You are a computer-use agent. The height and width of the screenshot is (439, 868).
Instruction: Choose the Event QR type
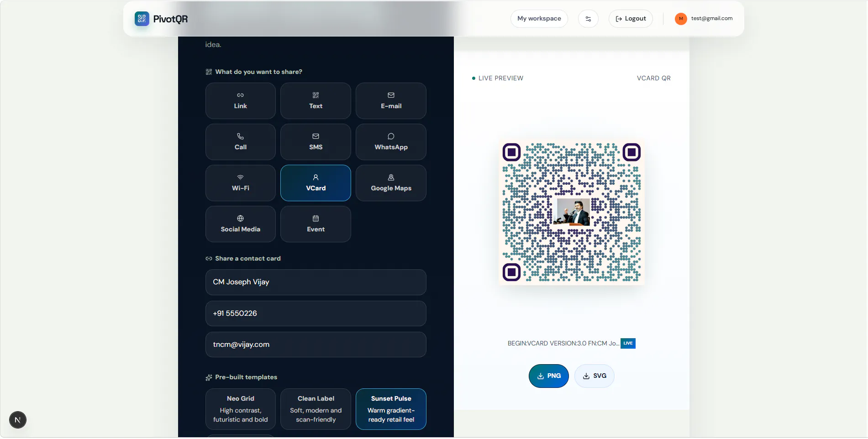tap(316, 224)
